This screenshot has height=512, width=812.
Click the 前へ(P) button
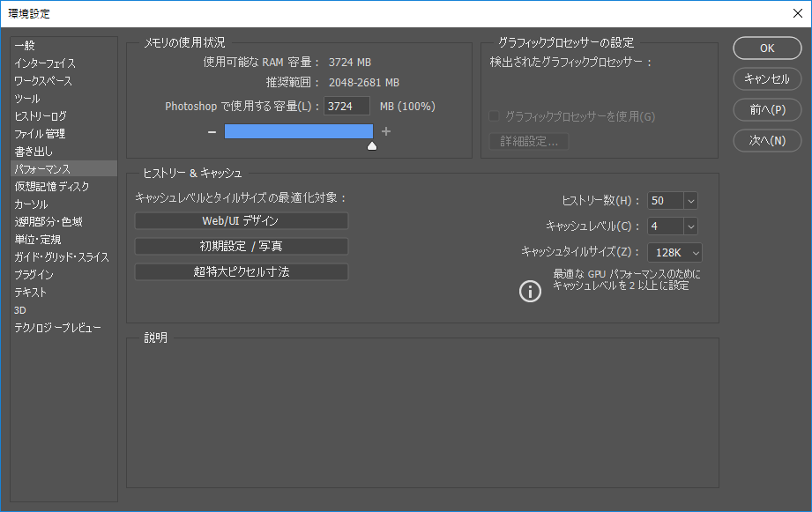pos(767,110)
